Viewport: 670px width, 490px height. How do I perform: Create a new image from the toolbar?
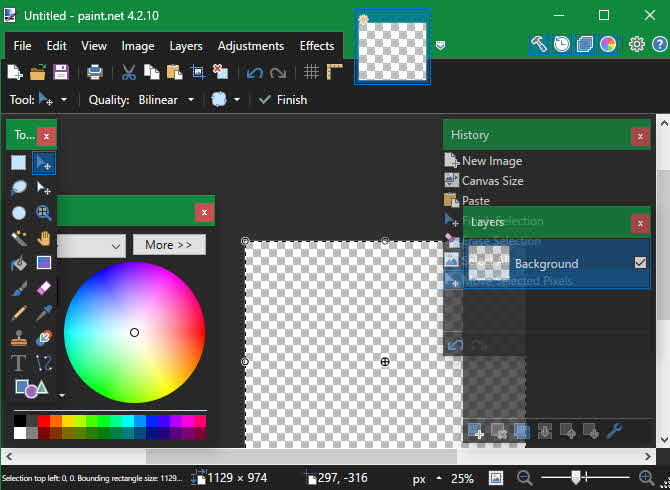pyautogui.click(x=15, y=72)
